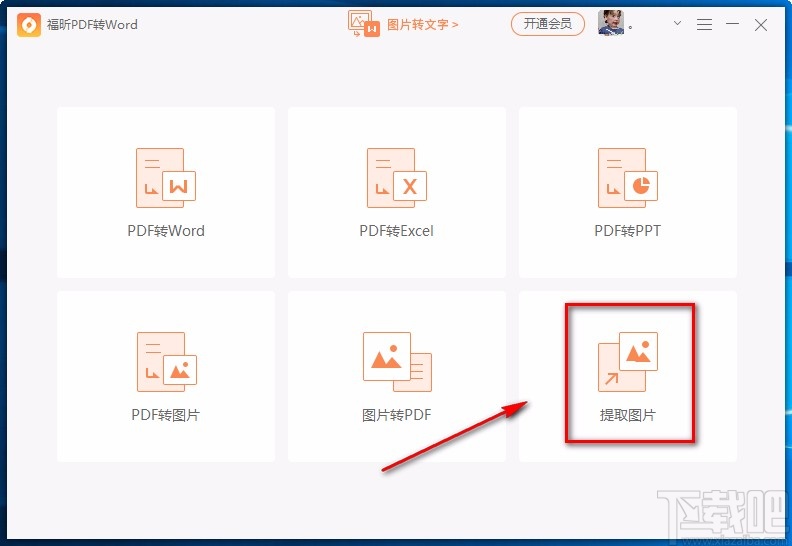Open the PDF转图片 conversion icon
The height and width of the screenshot is (546, 792).
[x=167, y=362]
